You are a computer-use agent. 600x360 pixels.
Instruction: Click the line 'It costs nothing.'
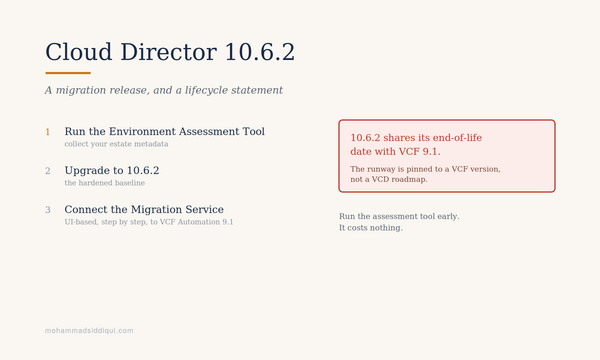click(x=371, y=228)
